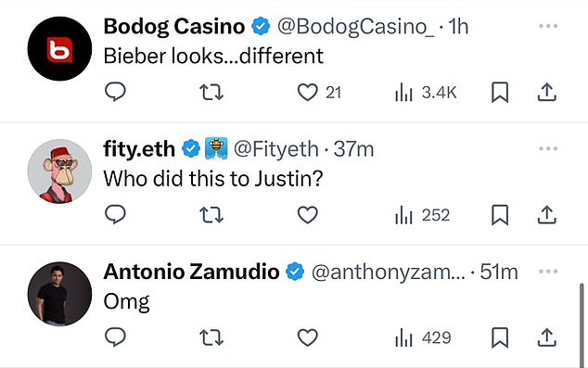The width and height of the screenshot is (588, 368).
Task: Bookmark the Bodog Casino tweet
Action: click(x=500, y=92)
